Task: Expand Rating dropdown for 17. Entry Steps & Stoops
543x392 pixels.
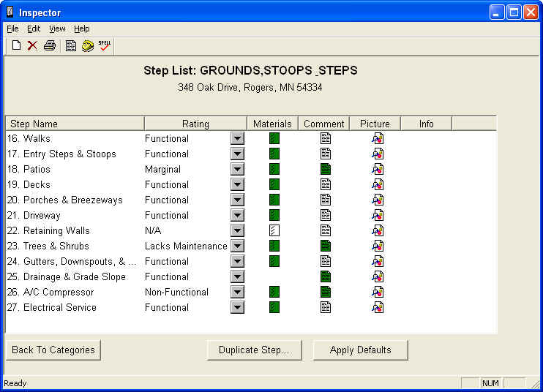Action: coord(237,154)
